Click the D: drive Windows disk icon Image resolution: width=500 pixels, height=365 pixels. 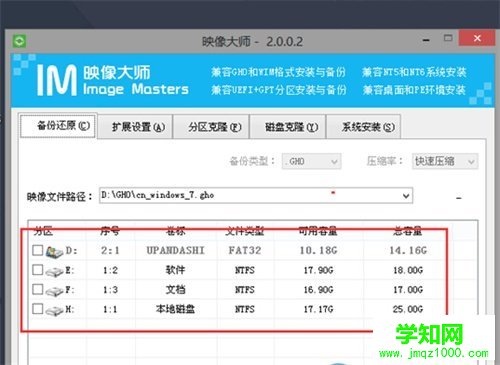coord(54,252)
